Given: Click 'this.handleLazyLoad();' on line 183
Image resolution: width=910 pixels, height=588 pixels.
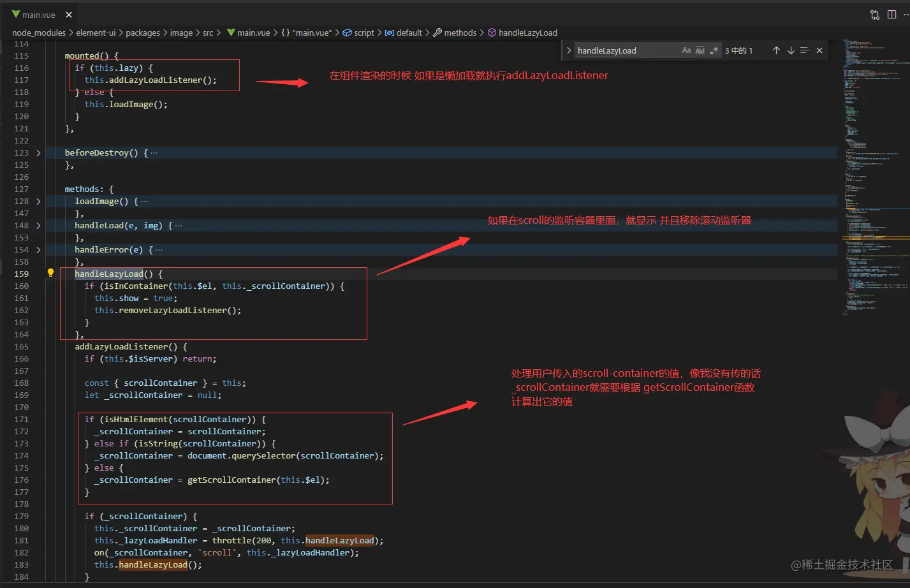Looking at the screenshot, I should point(148,565).
